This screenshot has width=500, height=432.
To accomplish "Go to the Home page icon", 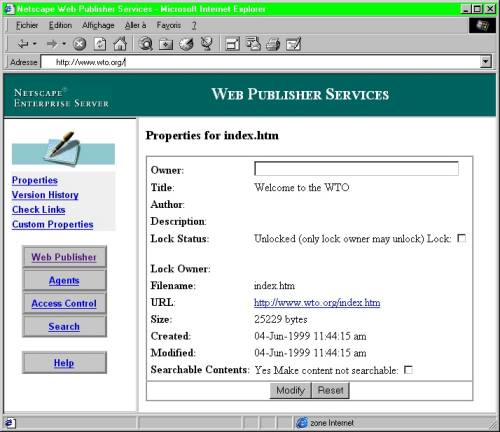I will point(120,44).
